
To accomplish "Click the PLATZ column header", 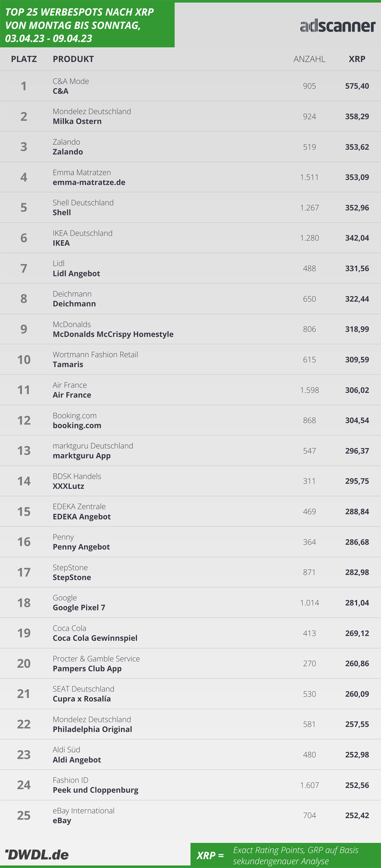I will (24, 59).
